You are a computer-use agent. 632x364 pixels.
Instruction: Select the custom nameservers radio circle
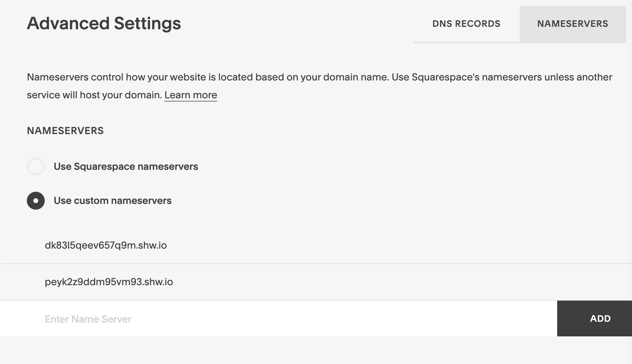[36, 201]
